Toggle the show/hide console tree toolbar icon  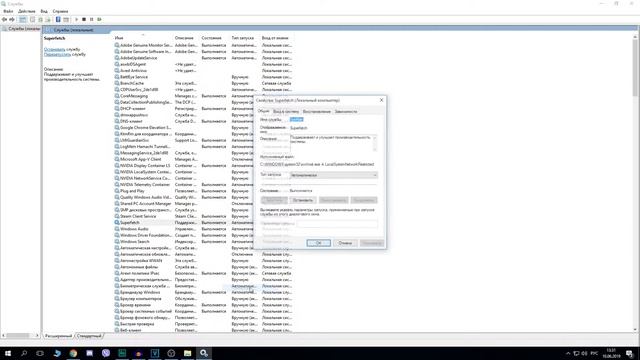tap(23, 19)
